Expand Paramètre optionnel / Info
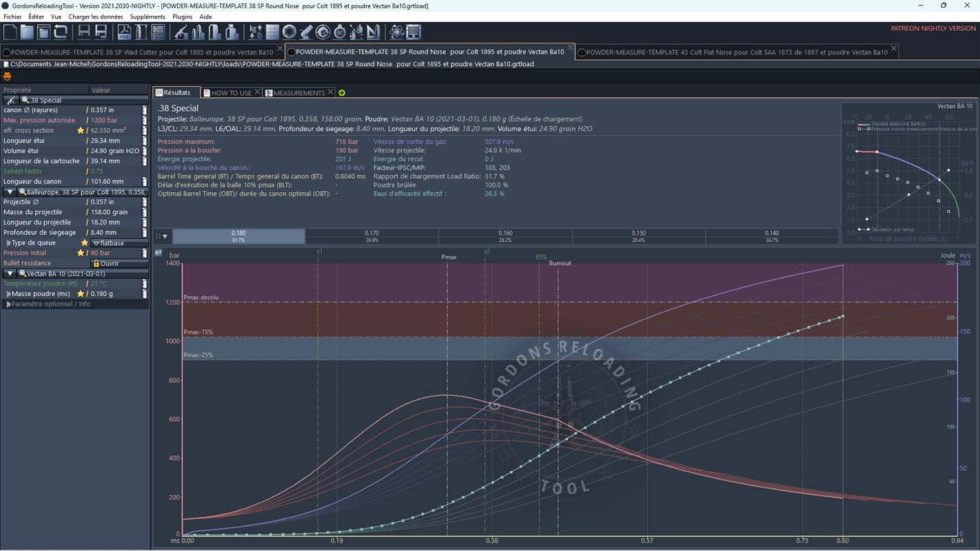Viewport: 980px width, 551px height. pyautogui.click(x=8, y=304)
